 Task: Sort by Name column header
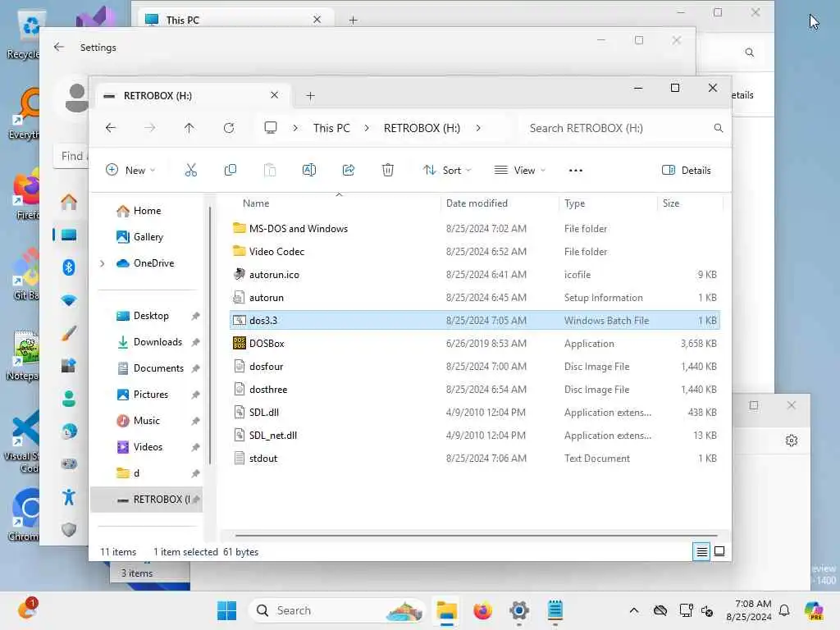[x=256, y=203]
